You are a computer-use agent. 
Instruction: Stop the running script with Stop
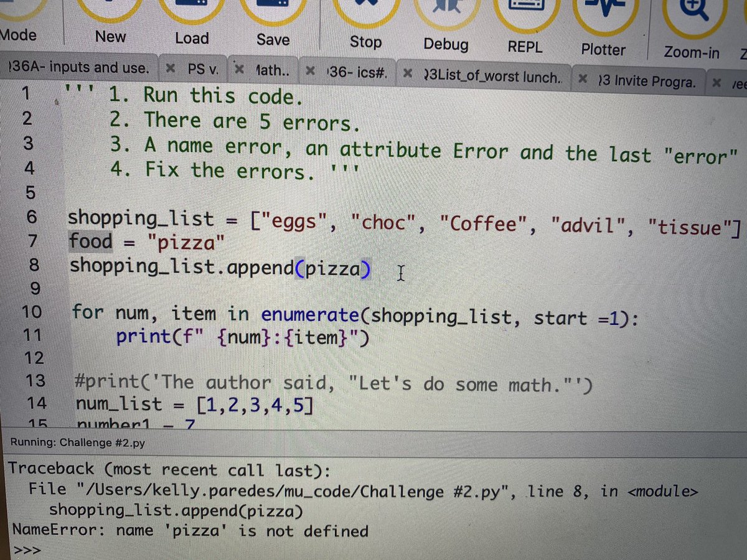point(365,26)
